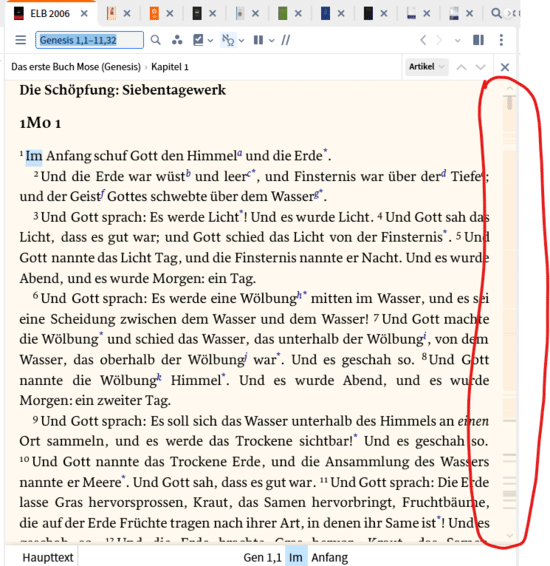Close the locator bar with X

505,67
